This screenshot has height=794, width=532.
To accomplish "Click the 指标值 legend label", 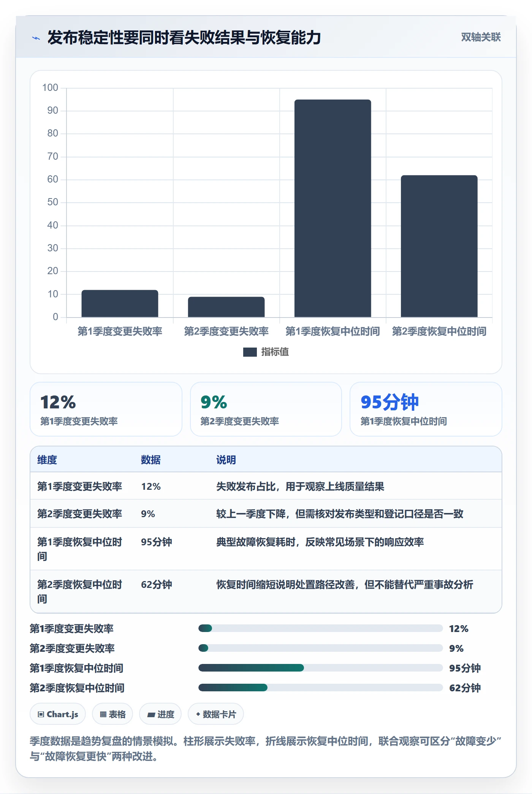I will coord(275,352).
